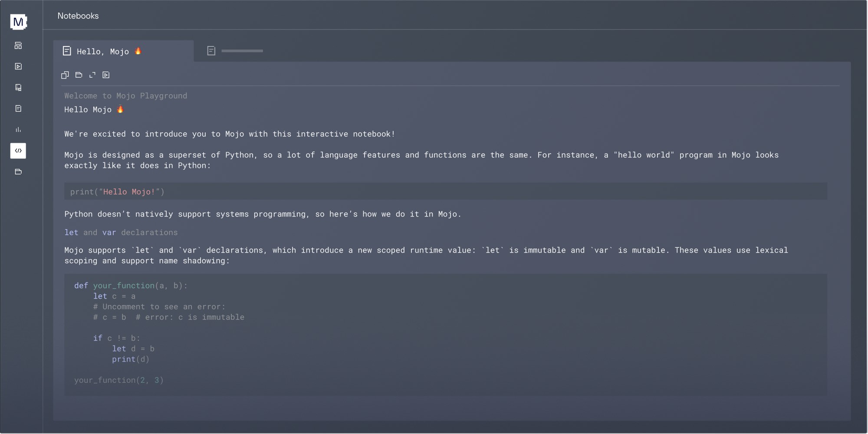Viewport: 868px width, 434px height.
Task: Open the folder icon in sidebar
Action: [x=18, y=172]
